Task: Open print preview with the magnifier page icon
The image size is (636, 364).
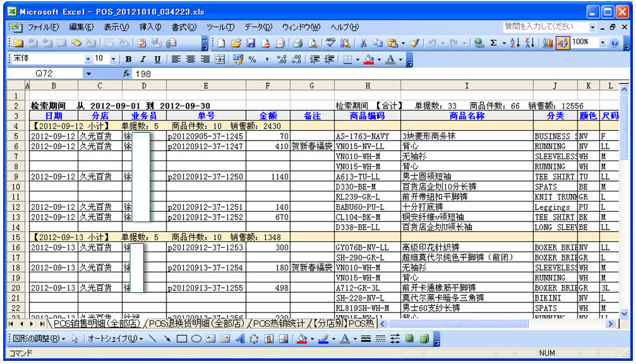Action: 312,43
